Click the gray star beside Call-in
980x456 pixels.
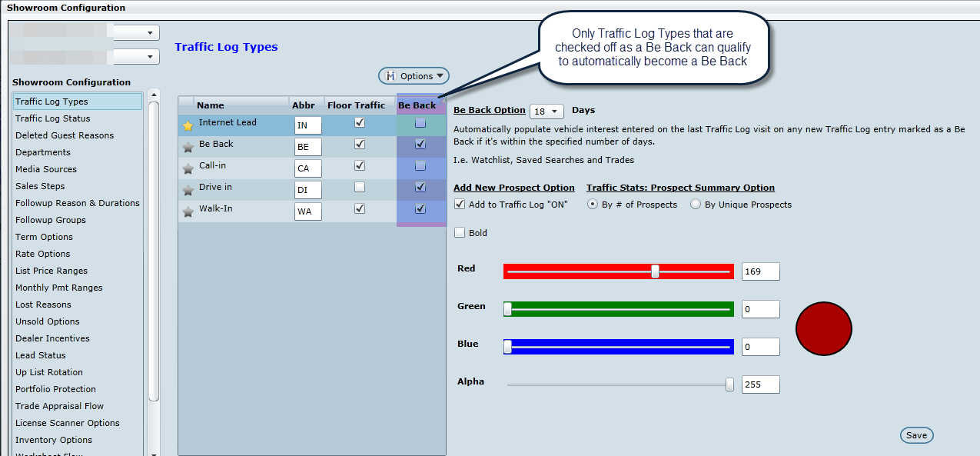click(x=188, y=169)
